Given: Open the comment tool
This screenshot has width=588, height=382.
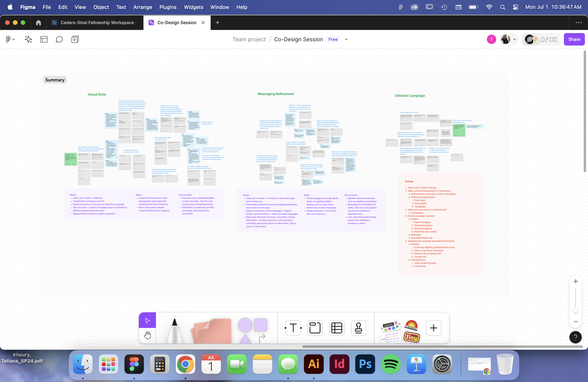Looking at the screenshot, I should (x=59, y=39).
